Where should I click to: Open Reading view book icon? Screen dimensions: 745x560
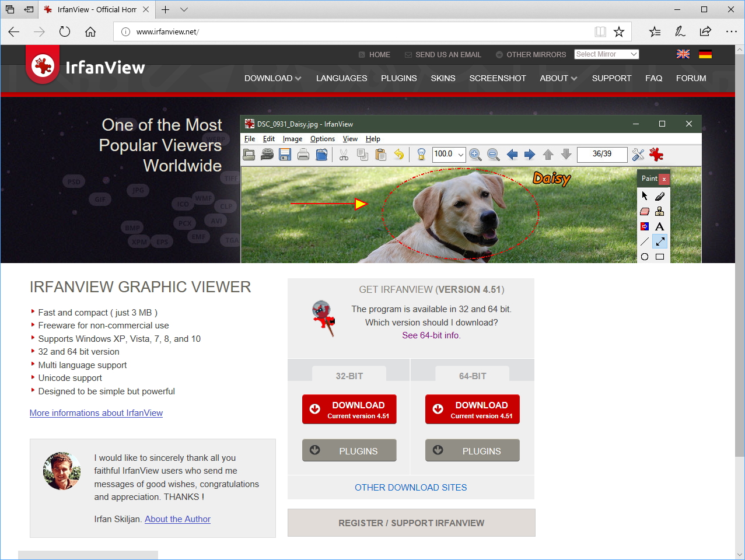(x=600, y=32)
